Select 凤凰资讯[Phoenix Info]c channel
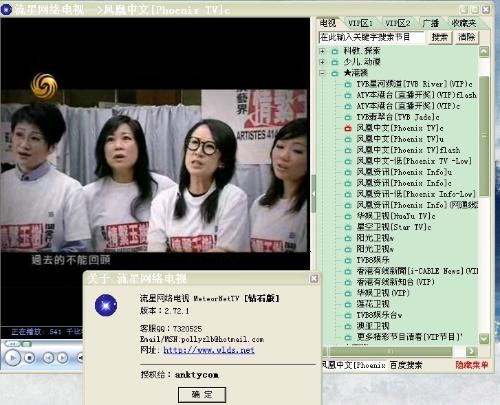Screen dimensions: 500x405 point(404,183)
